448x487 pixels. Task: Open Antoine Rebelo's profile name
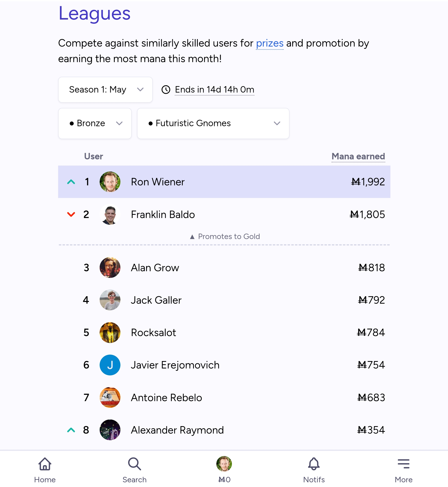click(x=166, y=398)
